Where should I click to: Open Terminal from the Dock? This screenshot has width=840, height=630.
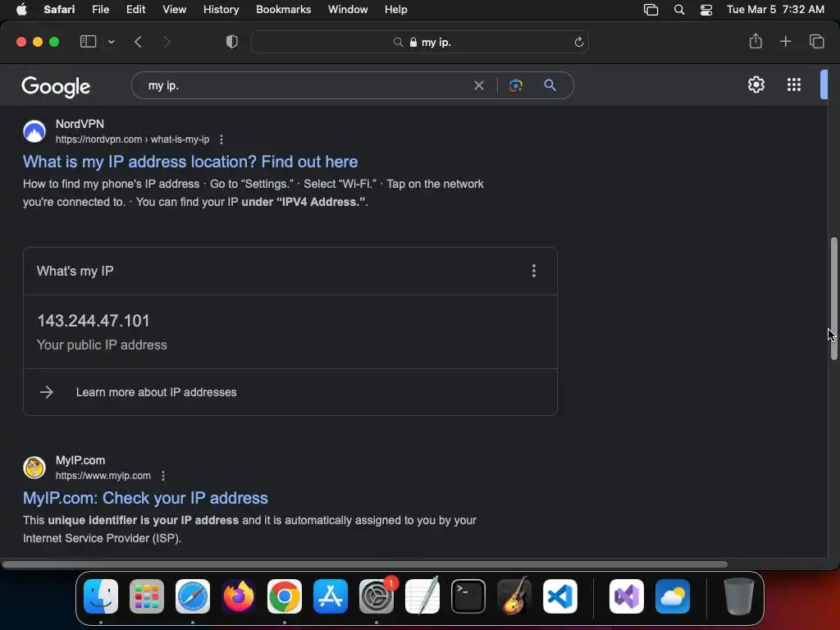pyautogui.click(x=468, y=596)
